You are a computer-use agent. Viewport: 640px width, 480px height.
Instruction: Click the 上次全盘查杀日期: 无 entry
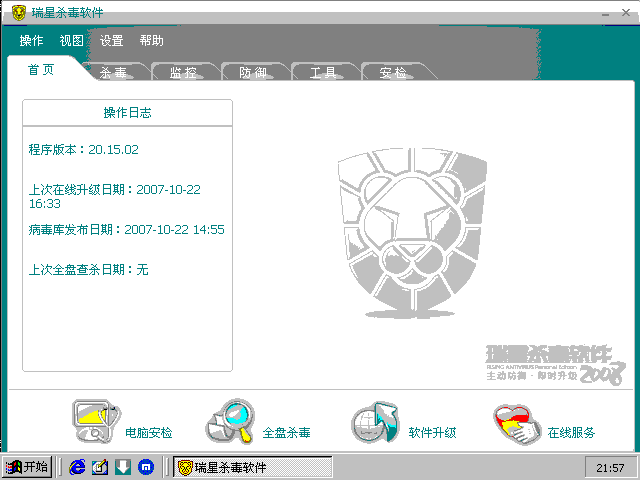click(x=88, y=269)
